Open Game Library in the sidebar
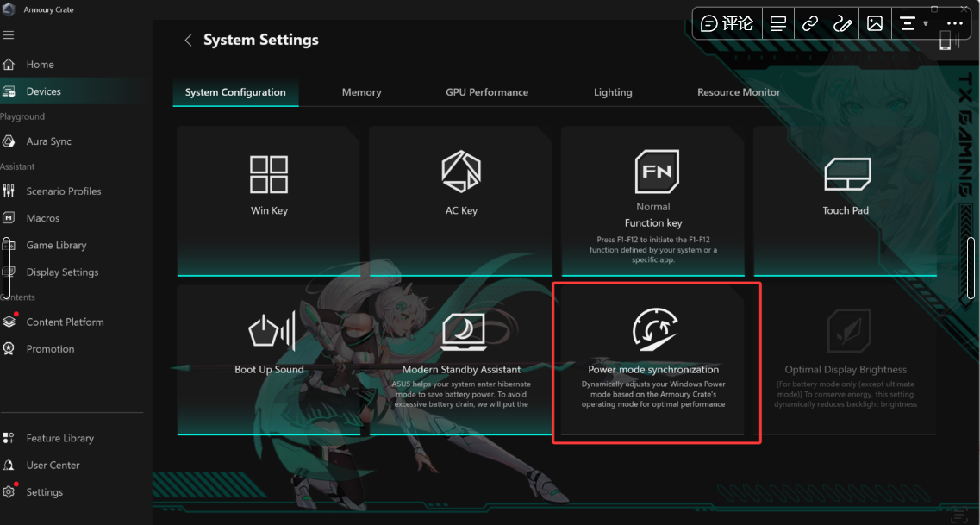This screenshot has width=980, height=525. pyautogui.click(x=56, y=245)
